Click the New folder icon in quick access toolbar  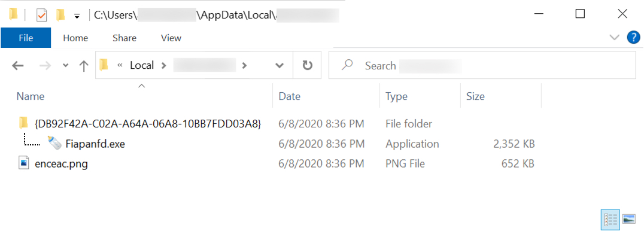(61, 15)
